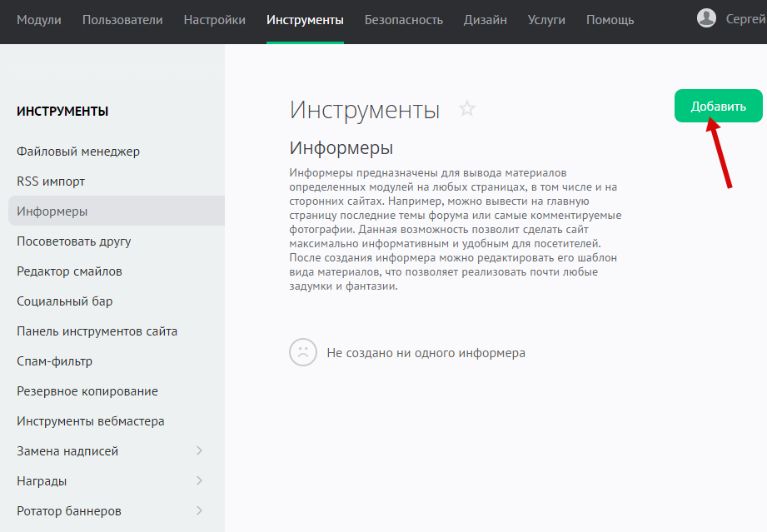Open the Помощь menu
The width and height of the screenshot is (767, 532).
point(610,20)
